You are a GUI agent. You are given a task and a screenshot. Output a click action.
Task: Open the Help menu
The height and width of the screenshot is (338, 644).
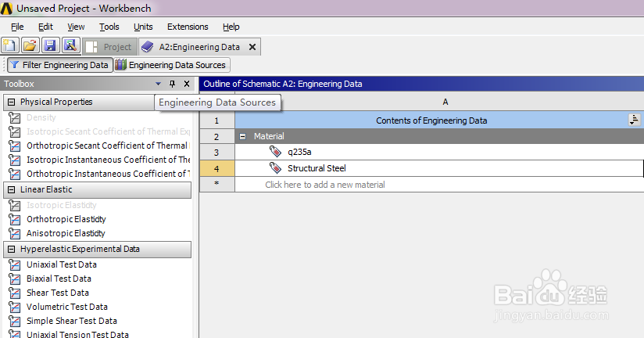coord(231,27)
